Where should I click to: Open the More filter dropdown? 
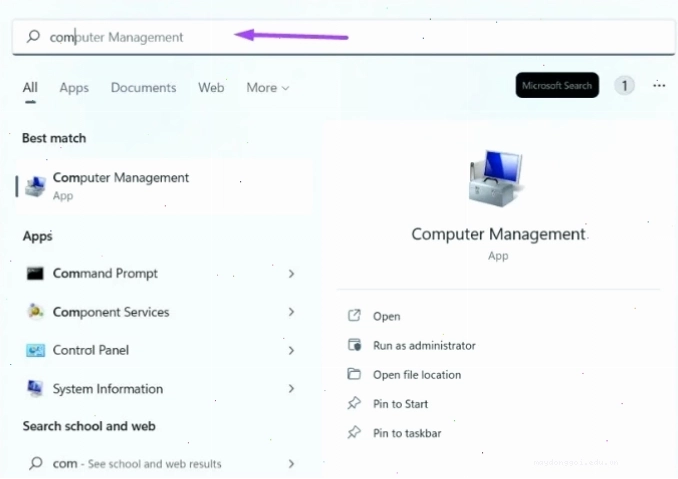click(x=268, y=88)
